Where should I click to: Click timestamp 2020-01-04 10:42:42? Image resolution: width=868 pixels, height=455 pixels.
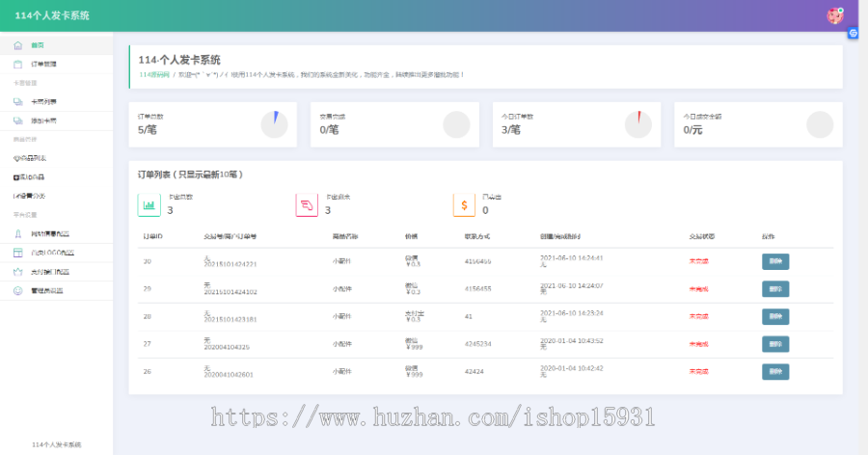click(571, 368)
